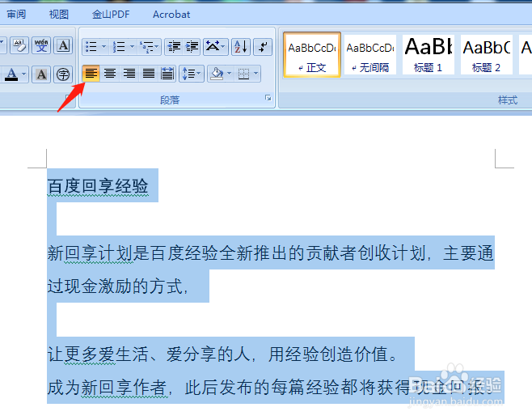
Task: Open 段落 paragraph dialog launcher
Action: (268, 98)
